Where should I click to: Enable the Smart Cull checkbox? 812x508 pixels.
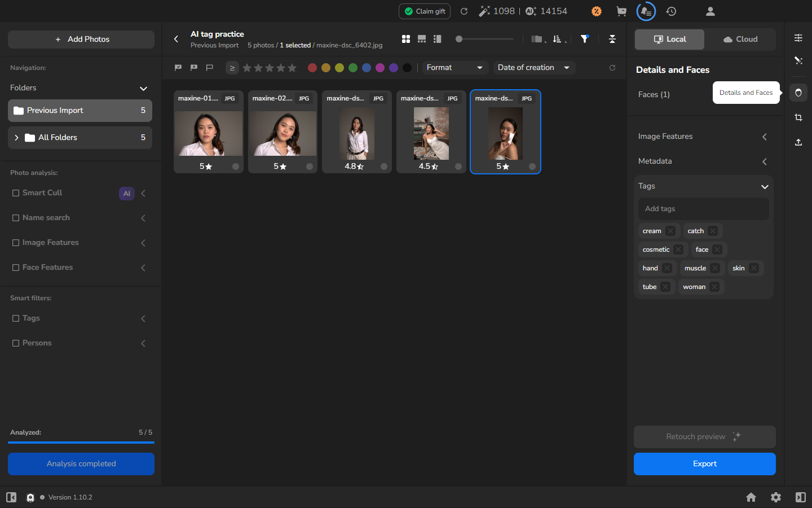16,193
